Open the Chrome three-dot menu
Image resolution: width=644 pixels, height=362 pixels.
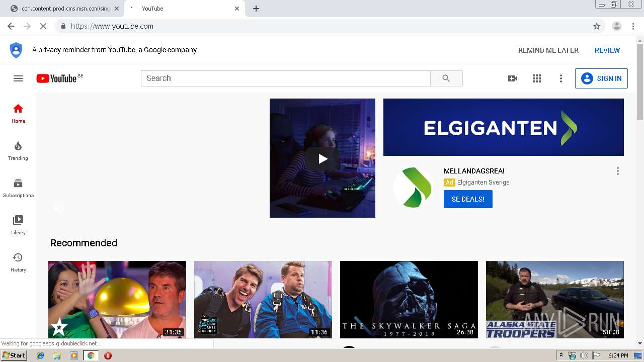[x=632, y=26]
